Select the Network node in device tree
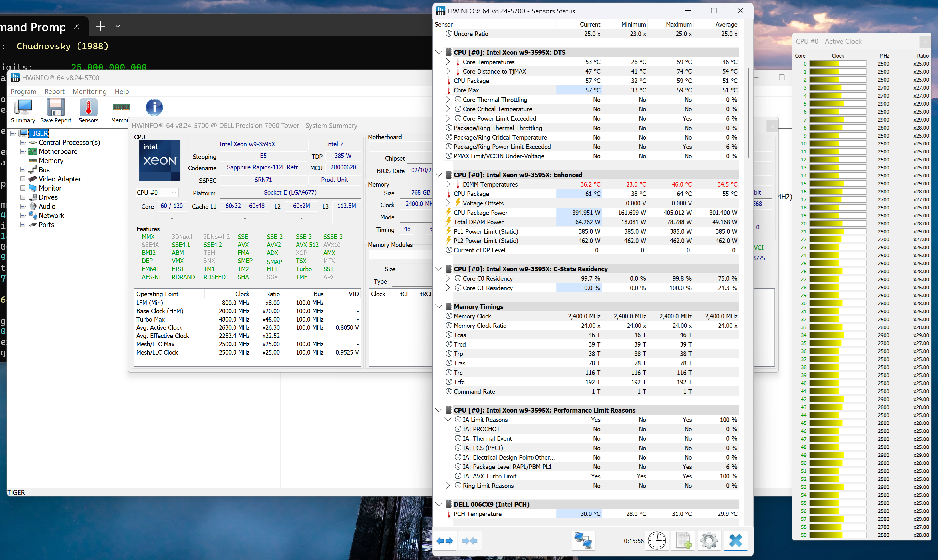This screenshot has height=560, width=938. [51, 215]
